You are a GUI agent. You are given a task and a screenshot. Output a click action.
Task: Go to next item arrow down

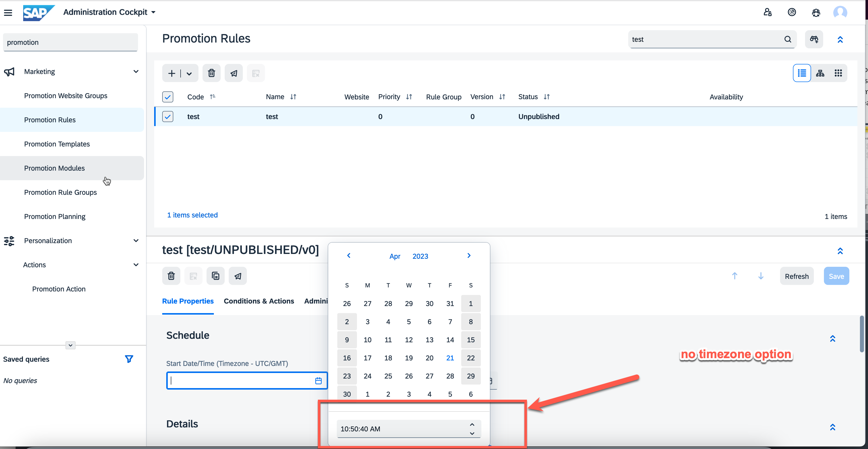tap(760, 276)
